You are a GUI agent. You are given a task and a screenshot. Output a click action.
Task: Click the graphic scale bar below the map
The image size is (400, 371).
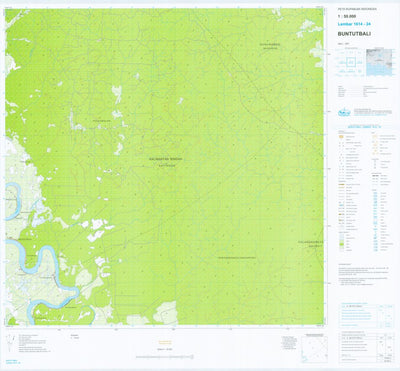click(165, 357)
